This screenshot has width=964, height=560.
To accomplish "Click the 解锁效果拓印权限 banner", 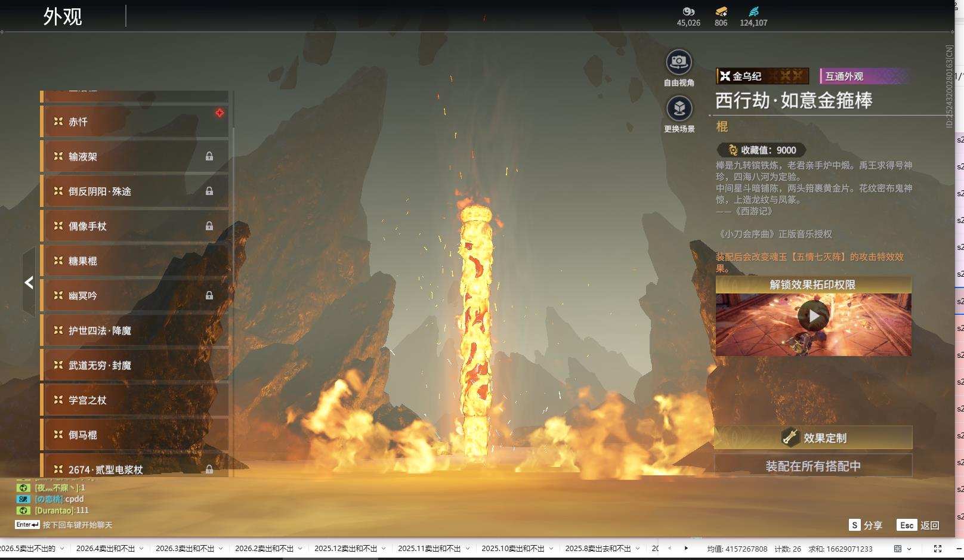I will 813,284.
